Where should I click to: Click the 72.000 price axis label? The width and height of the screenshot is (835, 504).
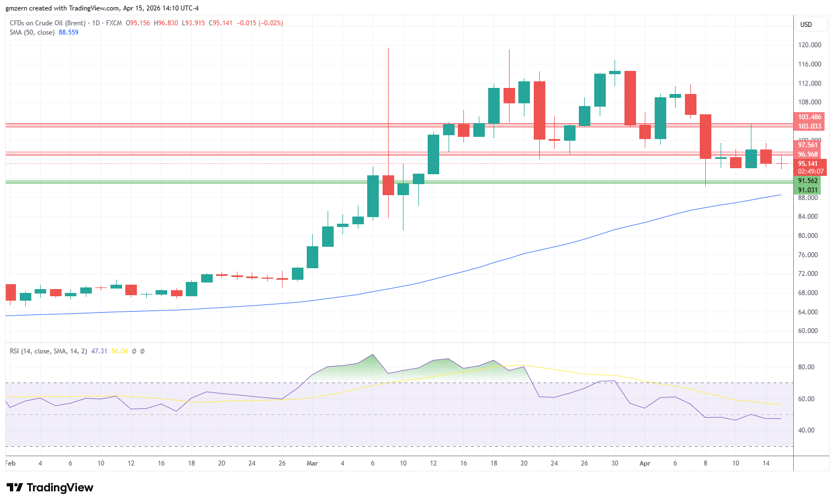808,274
